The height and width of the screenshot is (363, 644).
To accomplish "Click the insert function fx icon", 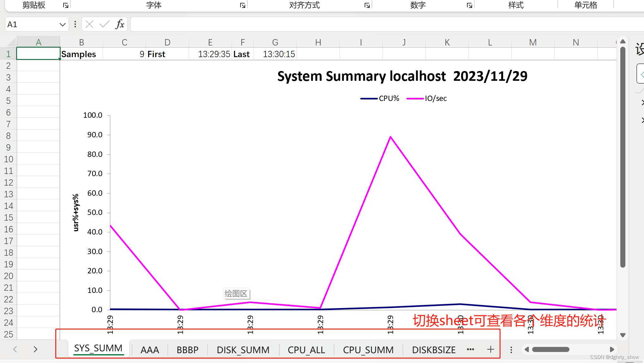I will point(120,24).
